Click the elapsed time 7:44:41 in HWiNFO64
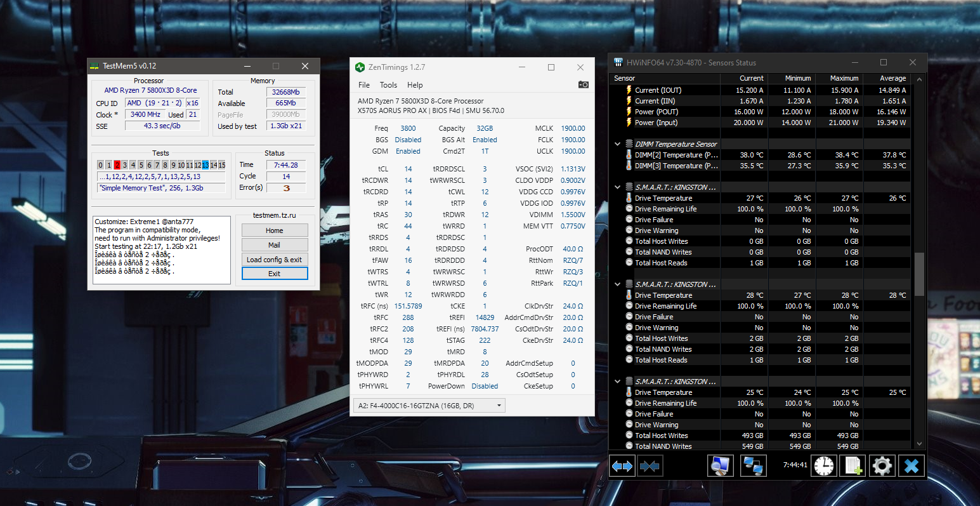Viewport: 980px width, 506px height. 795,465
